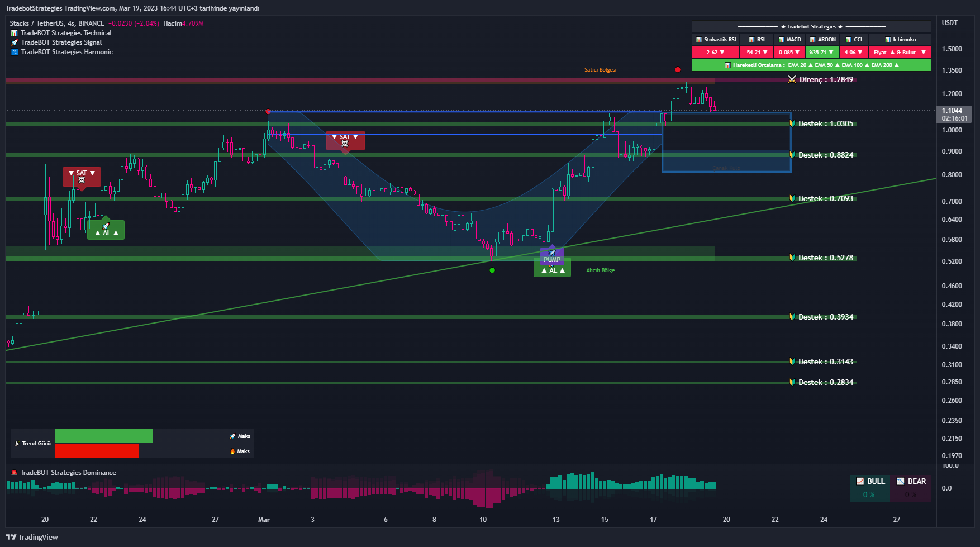Click the chart icon beside CCI
The image size is (980, 547).
849,40
